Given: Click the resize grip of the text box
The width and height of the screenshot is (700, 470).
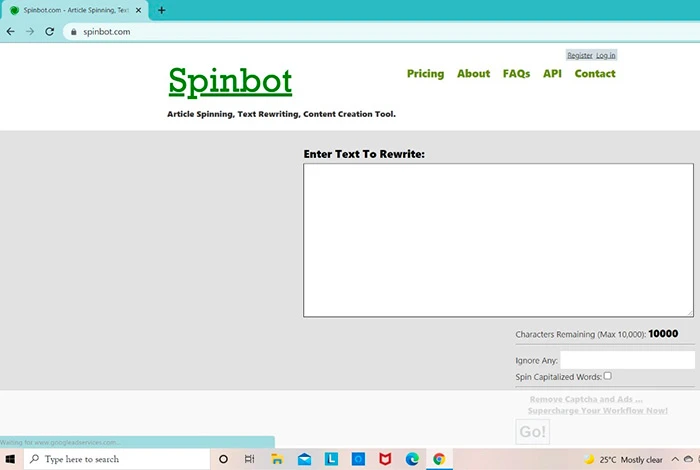Looking at the screenshot, I should [690, 313].
